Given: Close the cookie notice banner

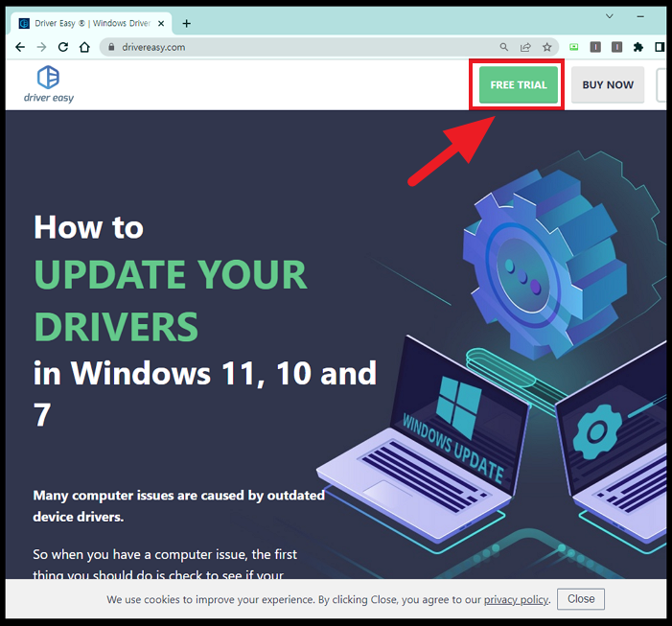Looking at the screenshot, I should click(581, 598).
